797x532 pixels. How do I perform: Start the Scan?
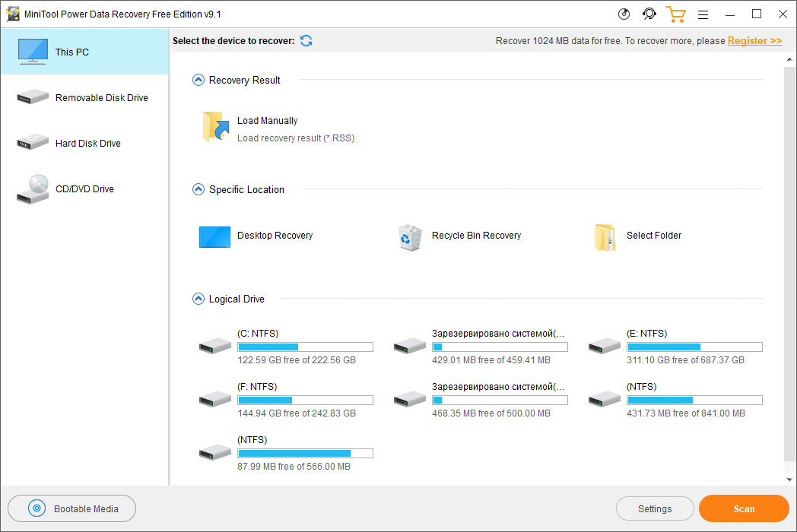point(744,508)
